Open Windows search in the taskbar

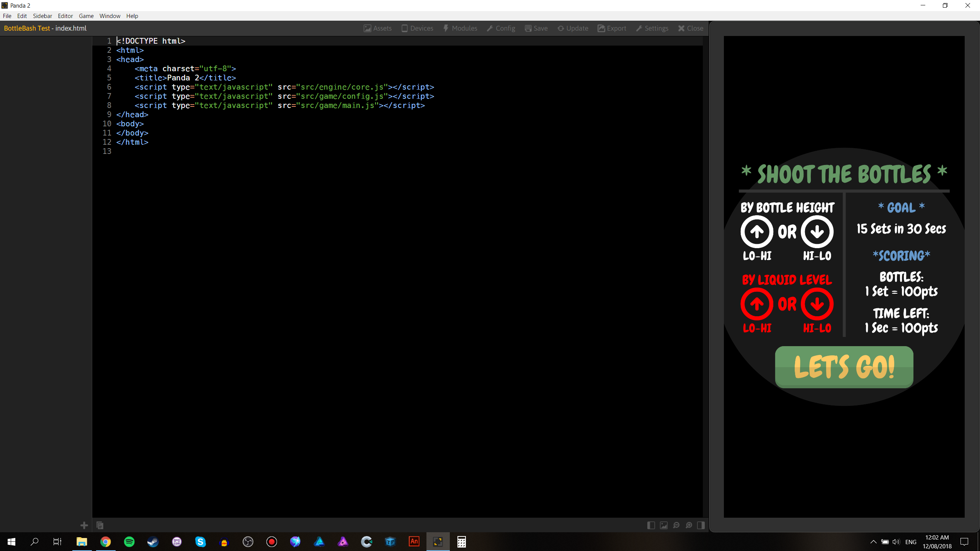(34, 542)
